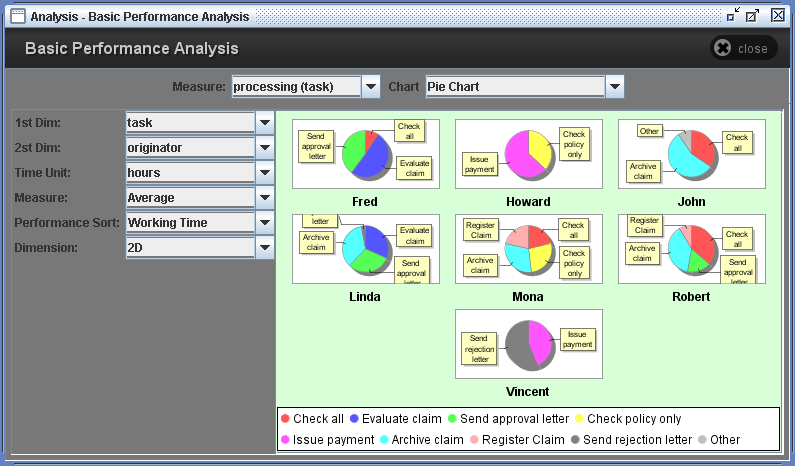Click the red Check all legend marker
This screenshot has height=466, width=795.
pyautogui.click(x=285, y=419)
